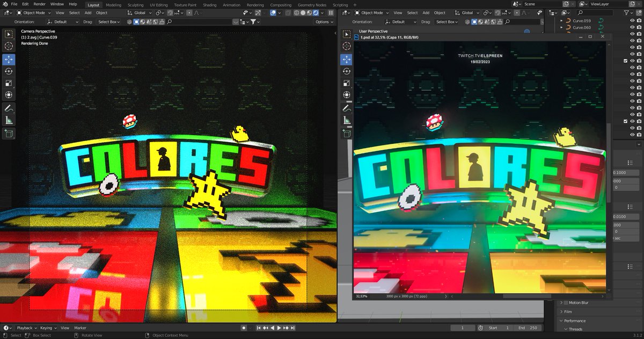Open the Object Mode dropdown in right viewport
The image size is (644, 339).
point(371,12)
